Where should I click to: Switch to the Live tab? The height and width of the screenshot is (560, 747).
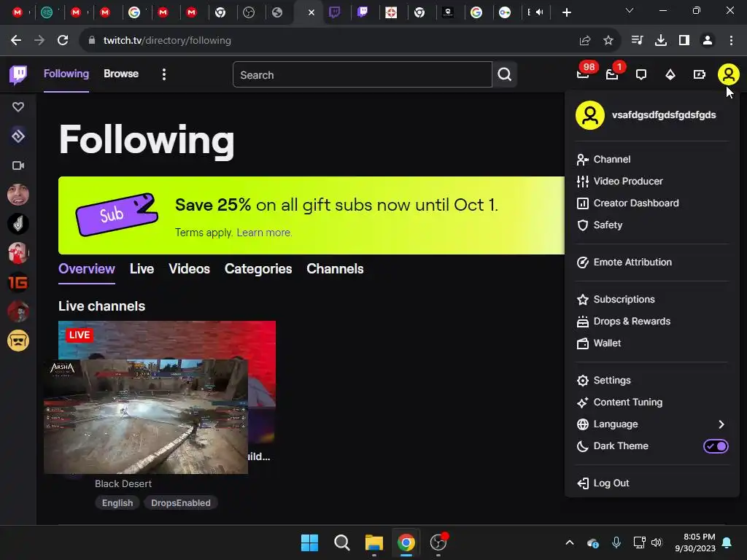pyautogui.click(x=142, y=269)
